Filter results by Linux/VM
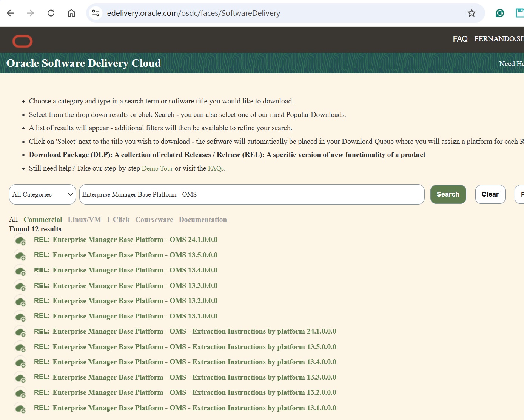This screenshot has width=524, height=420. tap(84, 219)
